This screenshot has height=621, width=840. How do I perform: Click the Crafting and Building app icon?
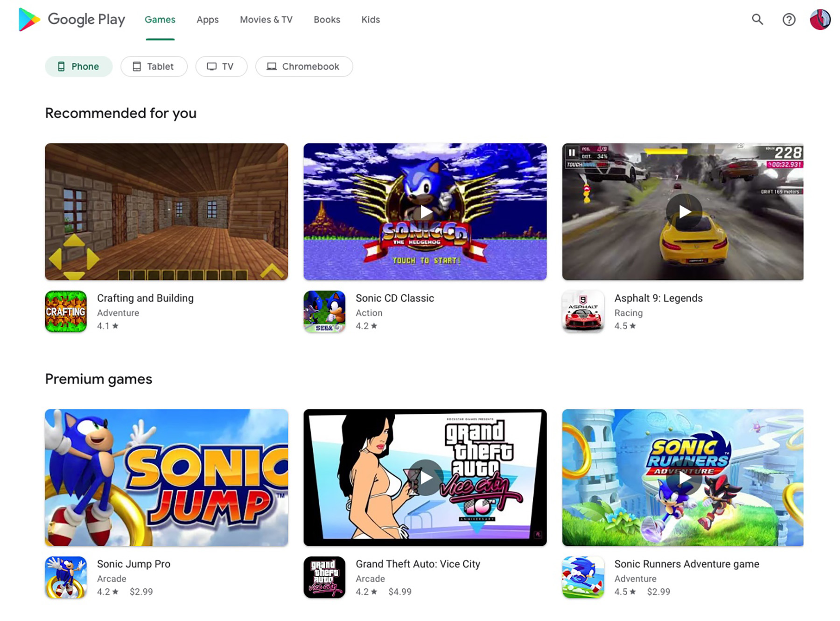click(x=66, y=311)
